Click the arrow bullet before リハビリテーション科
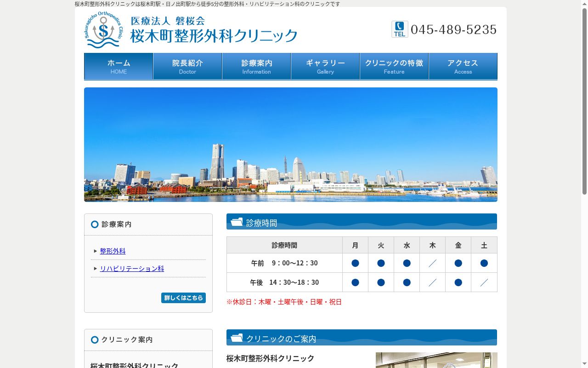 pyautogui.click(x=96, y=269)
